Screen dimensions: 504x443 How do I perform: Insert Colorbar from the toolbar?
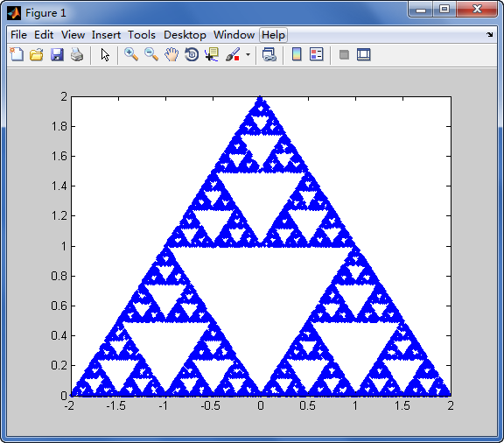point(297,54)
